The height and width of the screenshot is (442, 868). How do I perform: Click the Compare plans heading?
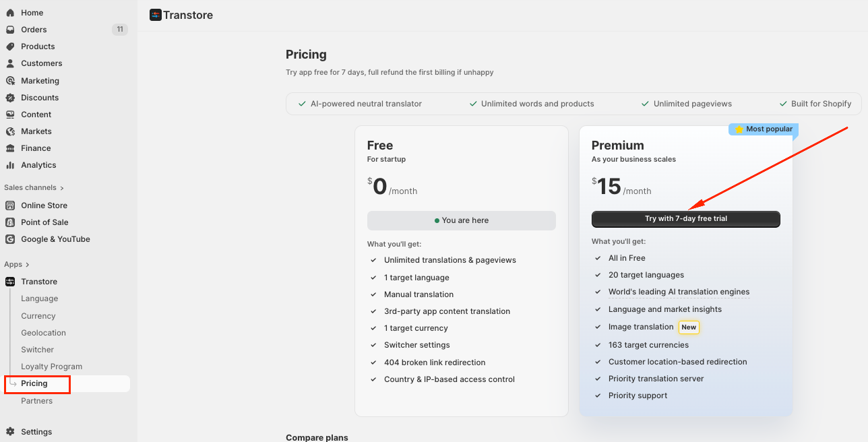point(317,437)
